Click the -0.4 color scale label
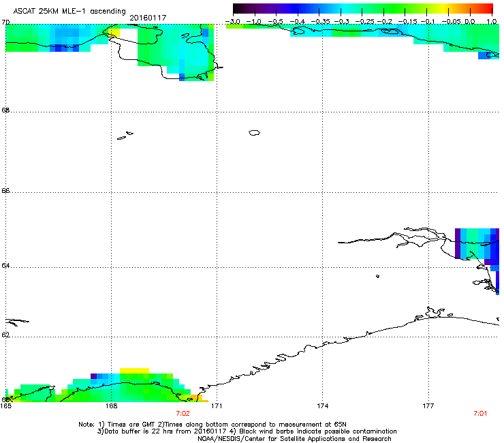504x443 pixels. 298,22
